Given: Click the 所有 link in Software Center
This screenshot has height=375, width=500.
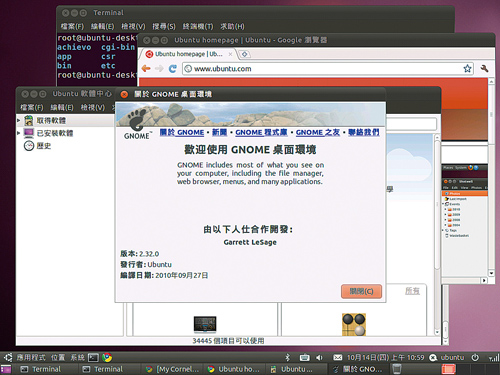Looking at the screenshot, I should coord(412,291).
